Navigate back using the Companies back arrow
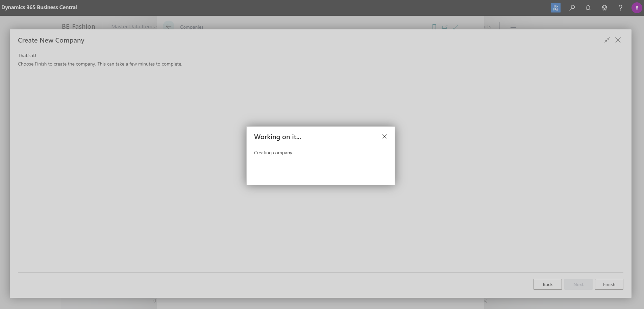 click(x=168, y=26)
